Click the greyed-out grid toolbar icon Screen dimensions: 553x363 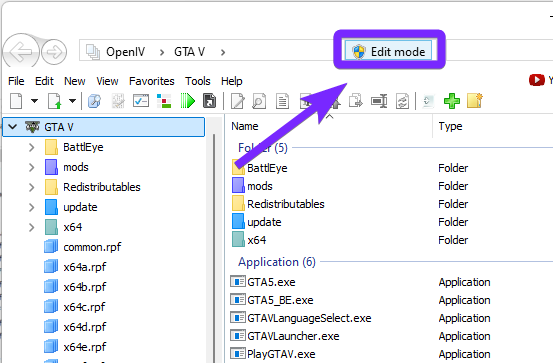118,101
